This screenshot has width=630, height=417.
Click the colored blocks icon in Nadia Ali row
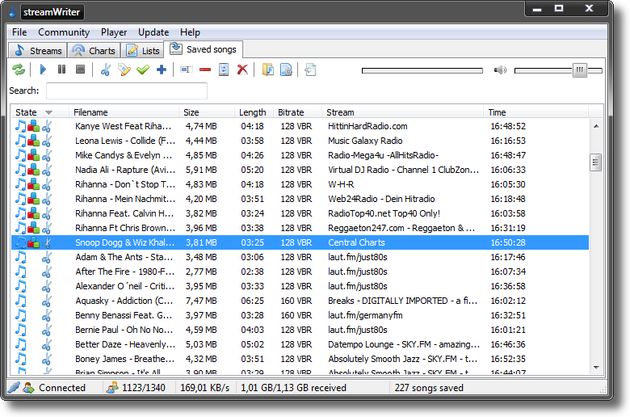(x=34, y=170)
